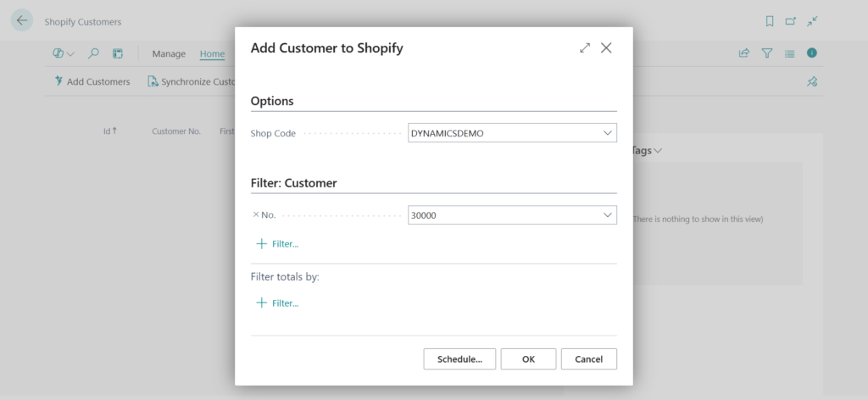
Task: Click the Options section heading
Action: click(x=272, y=101)
